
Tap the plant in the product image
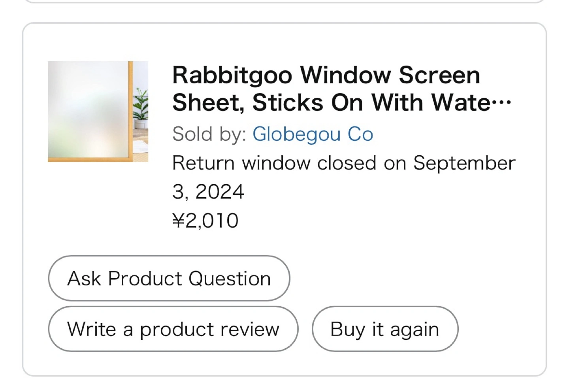(140, 107)
